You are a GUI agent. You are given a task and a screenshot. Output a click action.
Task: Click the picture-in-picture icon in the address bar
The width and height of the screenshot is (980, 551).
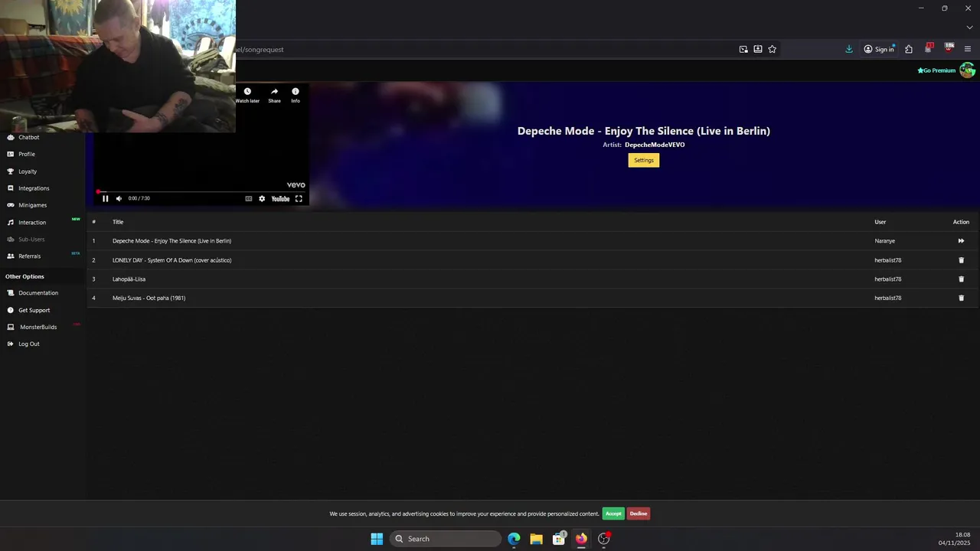[743, 49]
